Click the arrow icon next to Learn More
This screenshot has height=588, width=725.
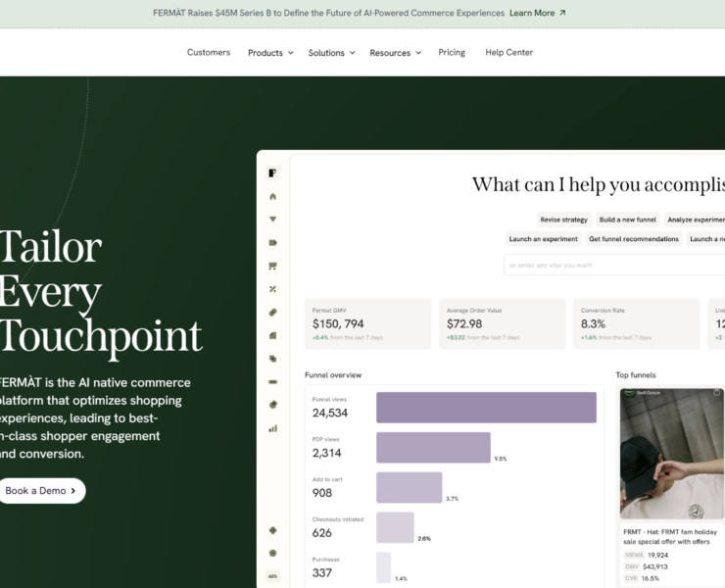point(562,13)
